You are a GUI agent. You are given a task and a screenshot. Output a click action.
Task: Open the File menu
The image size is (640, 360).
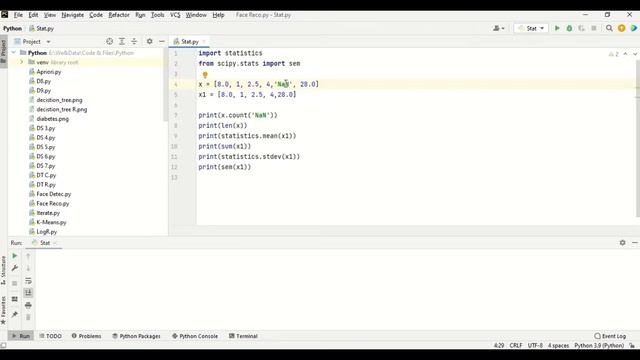click(x=18, y=15)
